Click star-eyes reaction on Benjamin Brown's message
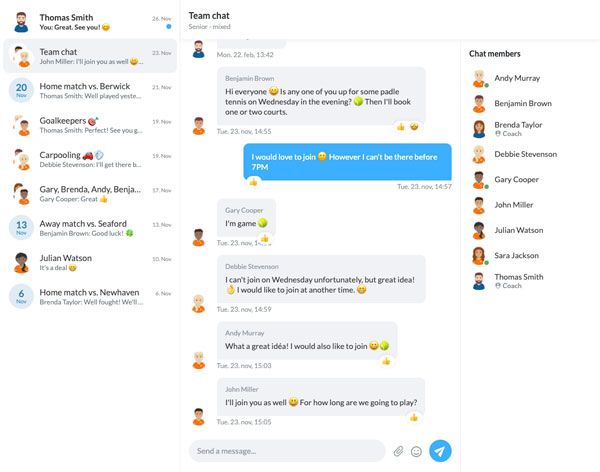This screenshot has height=472, width=600. (x=414, y=126)
